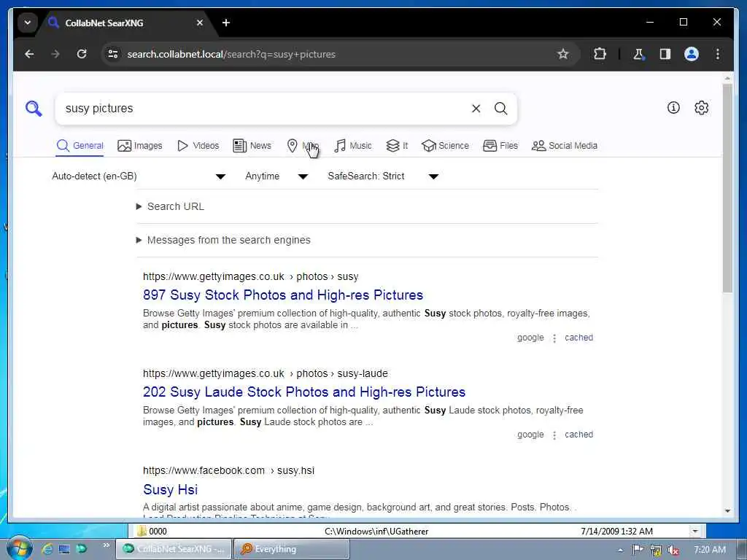This screenshot has height=560, width=747.
Task: Click the browser forward arrow
Action: (55, 54)
